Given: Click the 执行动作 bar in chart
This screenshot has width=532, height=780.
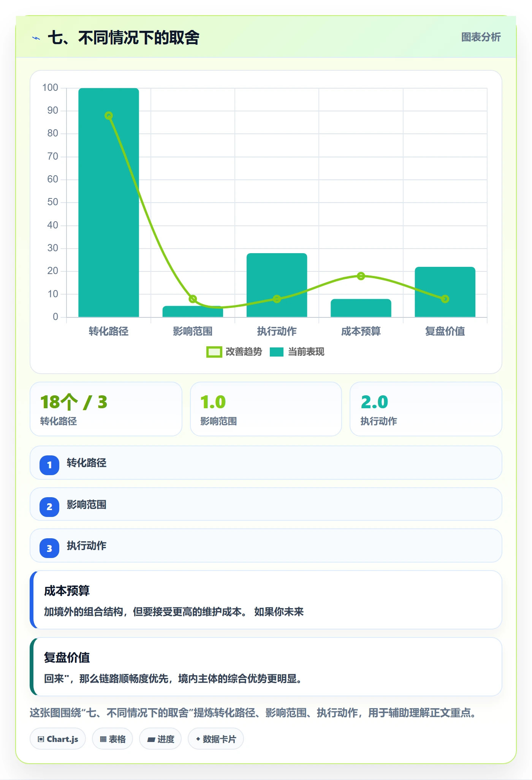Looking at the screenshot, I should point(277,285).
